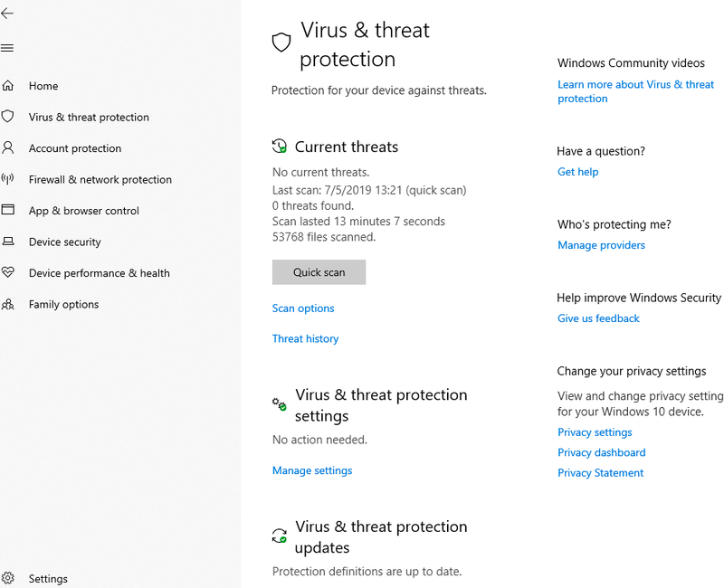
Task: Start a Quick scan
Action: coord(319,272)
